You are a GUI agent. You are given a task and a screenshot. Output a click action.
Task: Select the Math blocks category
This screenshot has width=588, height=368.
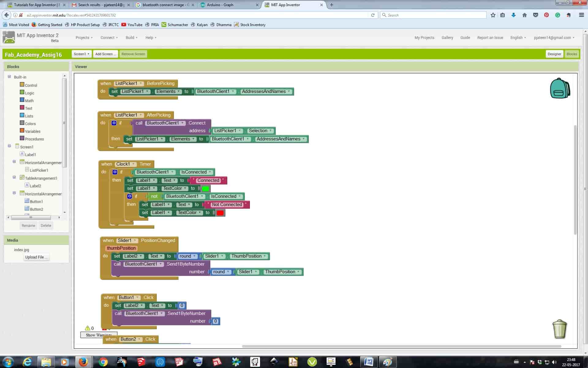point(27,101)
